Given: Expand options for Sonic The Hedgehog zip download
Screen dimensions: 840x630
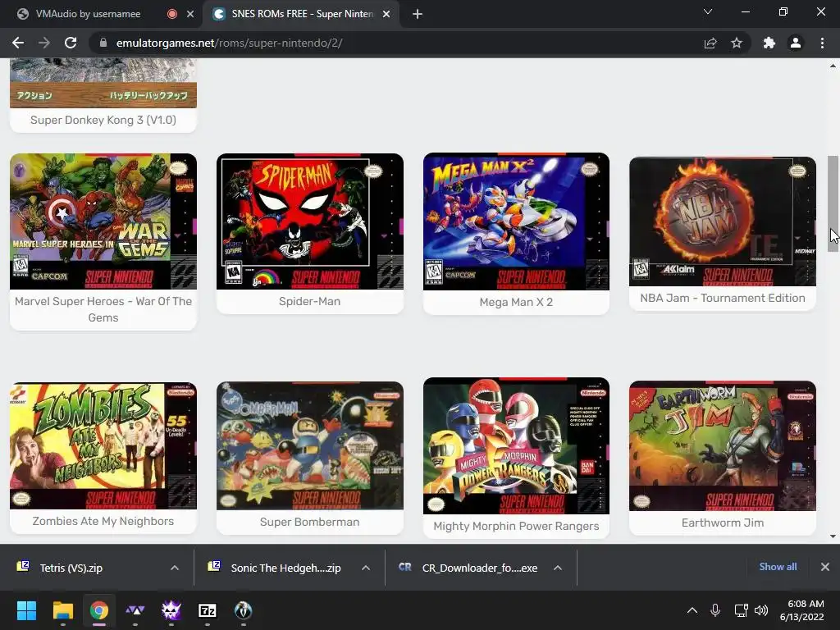Looking at the screenshot, I should pyautogui.click(x=366, y=568).
